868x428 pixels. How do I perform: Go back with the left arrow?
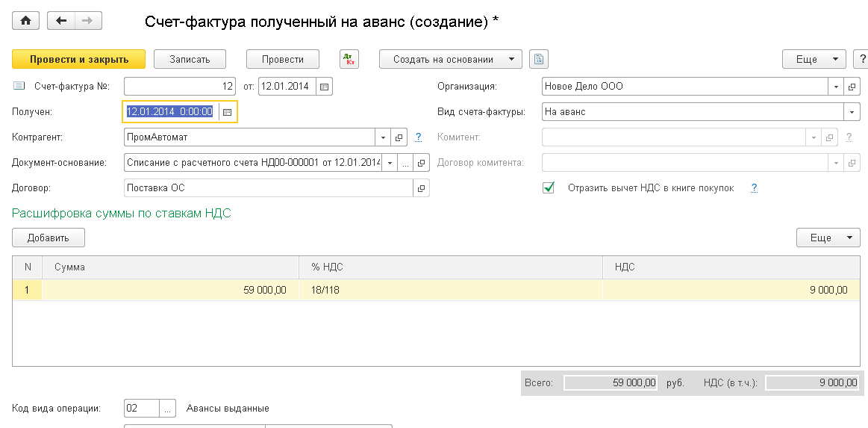[61, 21]
